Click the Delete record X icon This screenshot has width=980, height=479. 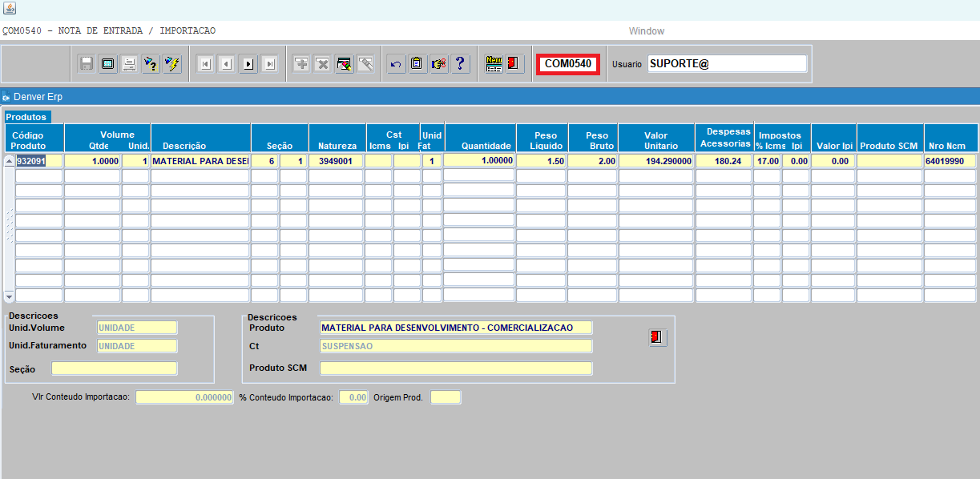coord(322,64)
